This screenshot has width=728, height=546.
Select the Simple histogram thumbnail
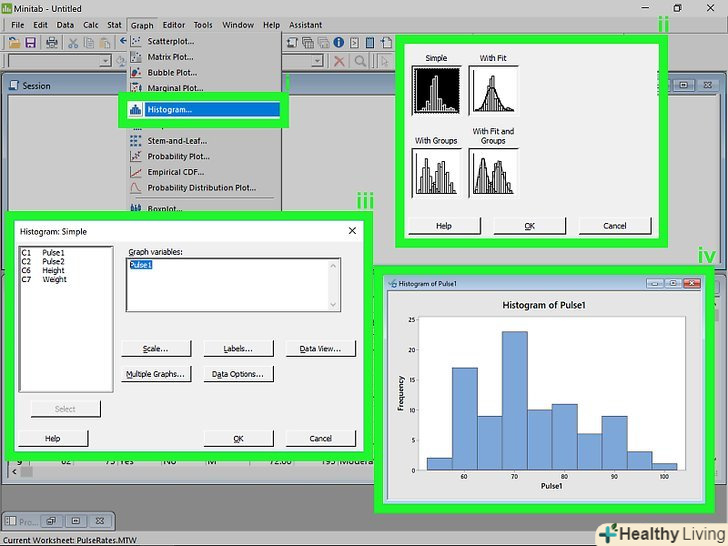tap(436, 90)
